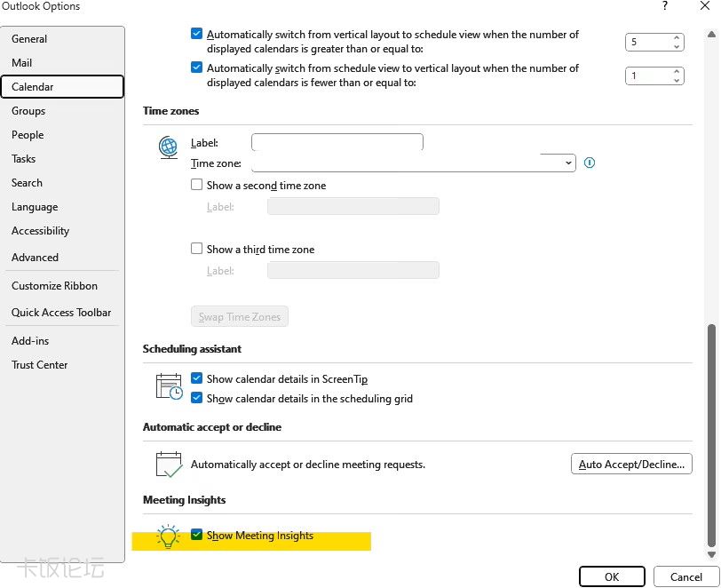Click the time zone globe icon

[169, 147]
